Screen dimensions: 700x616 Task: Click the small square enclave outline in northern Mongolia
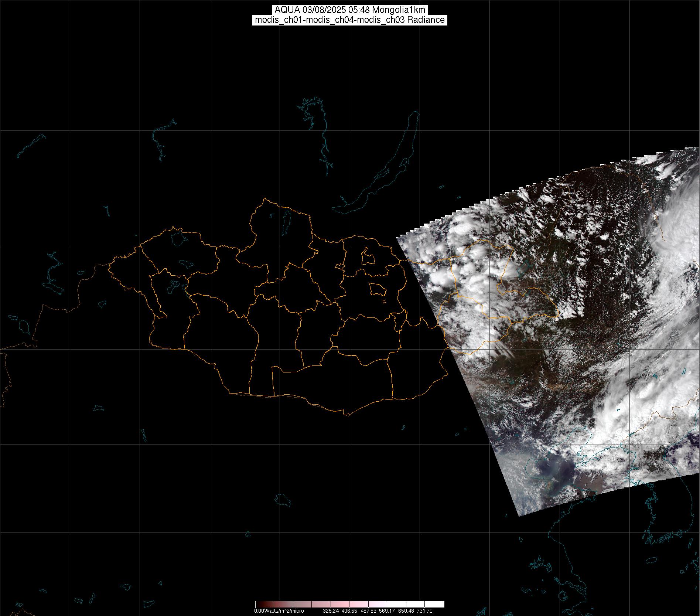(x=368, y=257)
